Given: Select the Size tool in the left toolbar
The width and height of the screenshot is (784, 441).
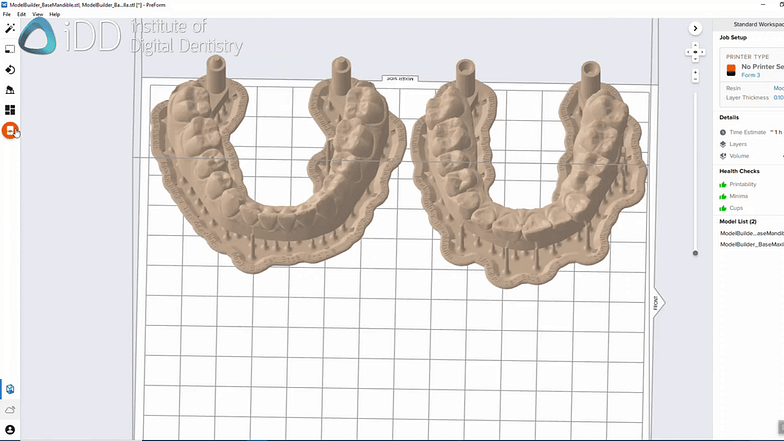Looking at the screenshot, I should pyautogui.click(x=10, y=48).
